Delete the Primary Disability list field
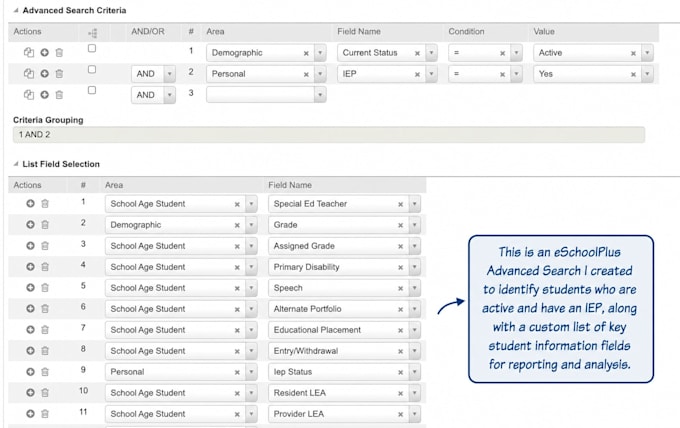The width and height of the screenshot is (680, 428). click(x=45, y=266)
